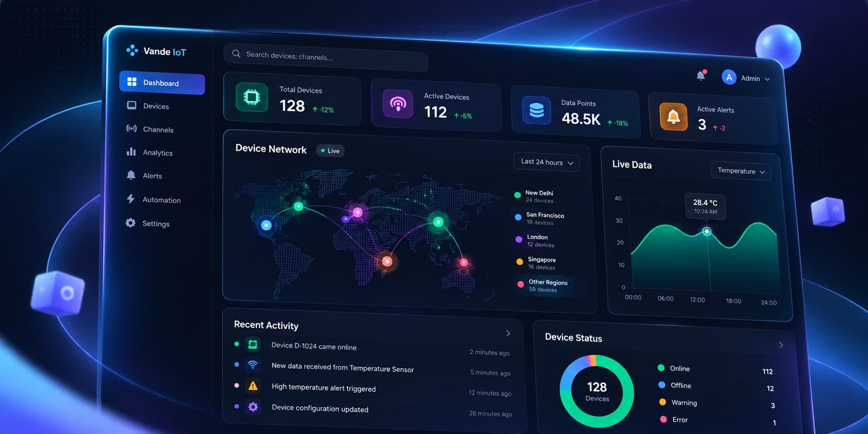The width and height of the screenshot is (868, 434).
Task: Click the Total Devices value 128
Action: 292,106
